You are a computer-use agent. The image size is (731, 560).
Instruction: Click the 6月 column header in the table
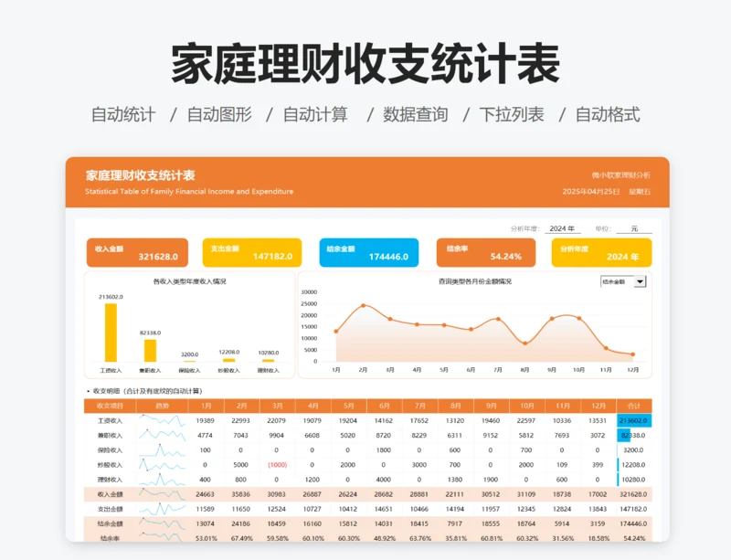click(x=385, y=406)
